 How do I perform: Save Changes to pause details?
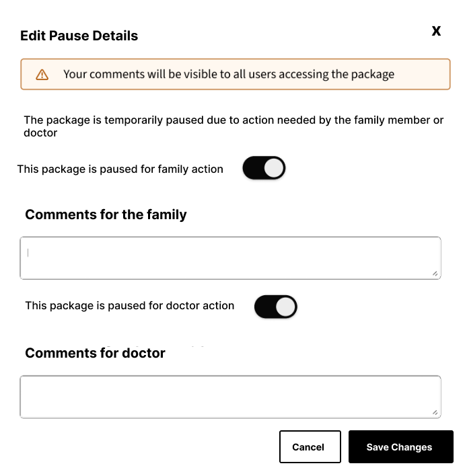pos(400,447)
